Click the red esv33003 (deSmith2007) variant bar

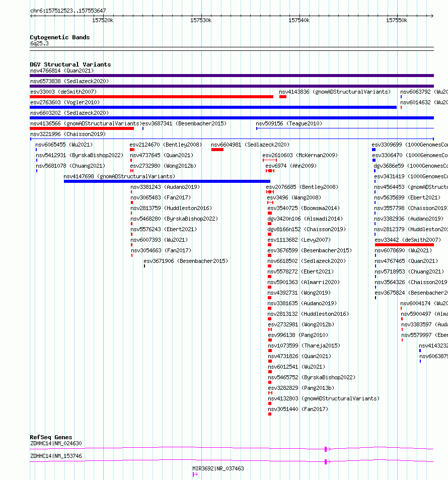tap(152, 97)
